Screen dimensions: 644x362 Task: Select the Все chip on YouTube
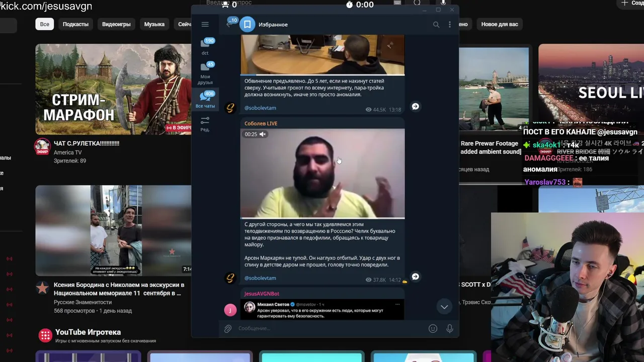45,24
